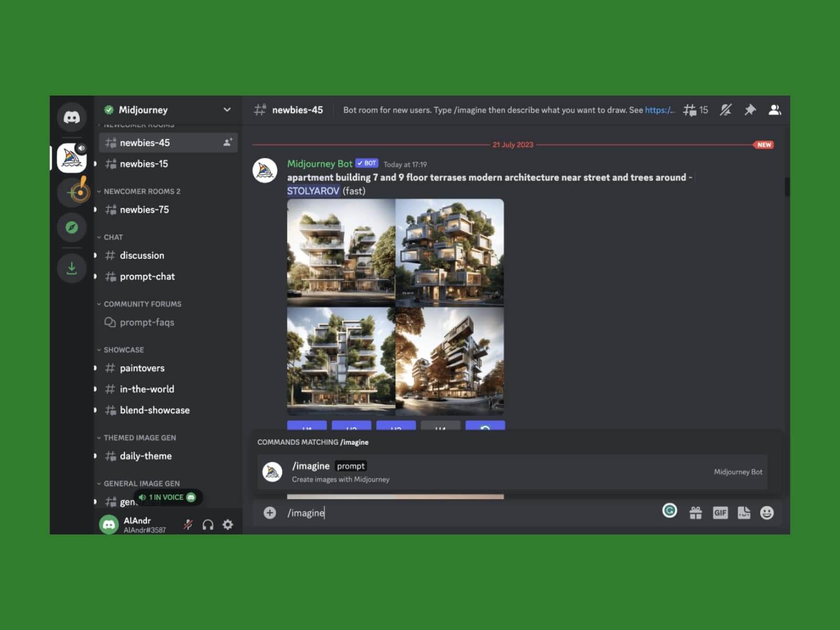The width and height of the screenshot is (840, 630).
Task: Open Explore Discoverable Servers compass icon
Action: [72, 227]
